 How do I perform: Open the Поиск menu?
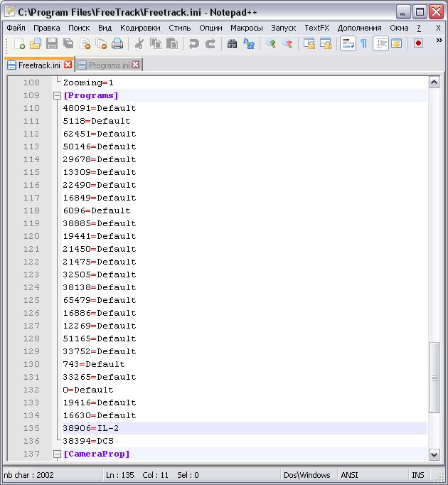point(79,28)
